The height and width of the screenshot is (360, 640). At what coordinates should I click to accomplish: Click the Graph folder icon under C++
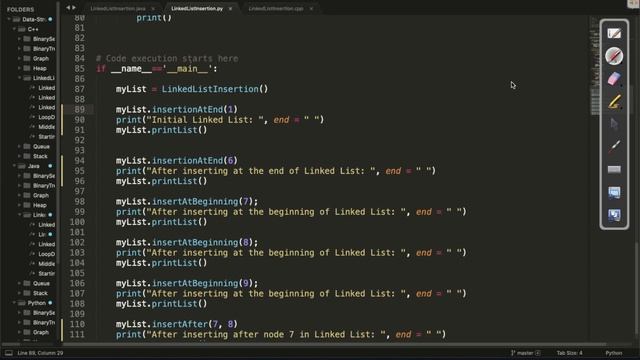pos(27,58)
